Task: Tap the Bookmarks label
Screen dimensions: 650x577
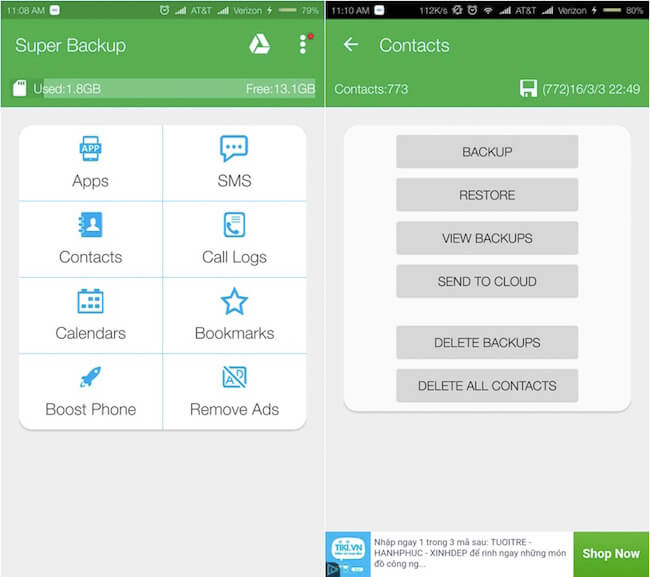Action: point(234,333)
